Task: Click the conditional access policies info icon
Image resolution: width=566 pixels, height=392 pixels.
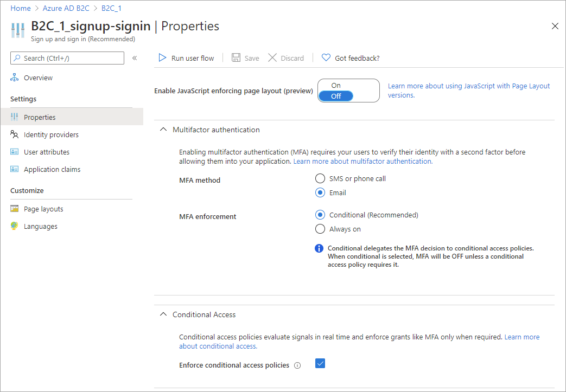Action: (x=297, y=365)
